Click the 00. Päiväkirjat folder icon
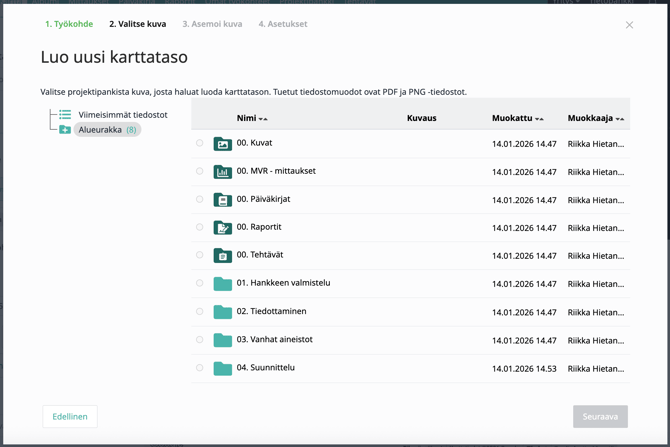Image resolution: width=670 pixels, height=447 pixels. 222,200
